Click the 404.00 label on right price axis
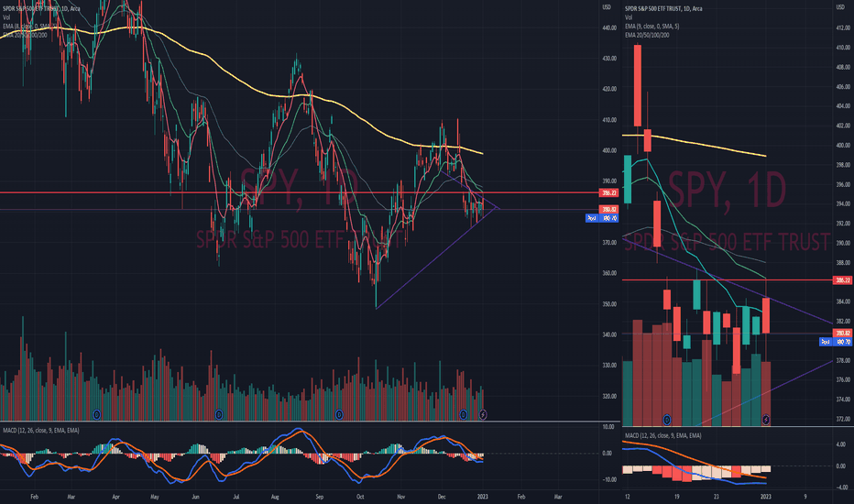This screenshot has height=504, width=854. click(843, 106)
